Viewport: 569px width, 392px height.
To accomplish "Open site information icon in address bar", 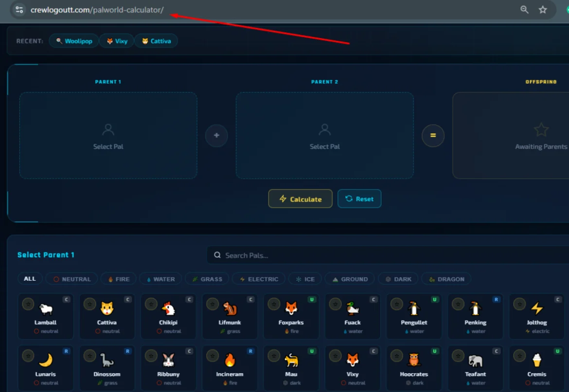I will [x=19, y=10].
